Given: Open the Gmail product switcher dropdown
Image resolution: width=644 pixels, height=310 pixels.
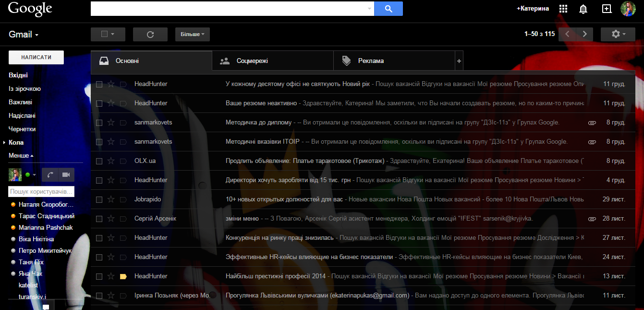Looking at the screenshot, I should tap(24, 35).
